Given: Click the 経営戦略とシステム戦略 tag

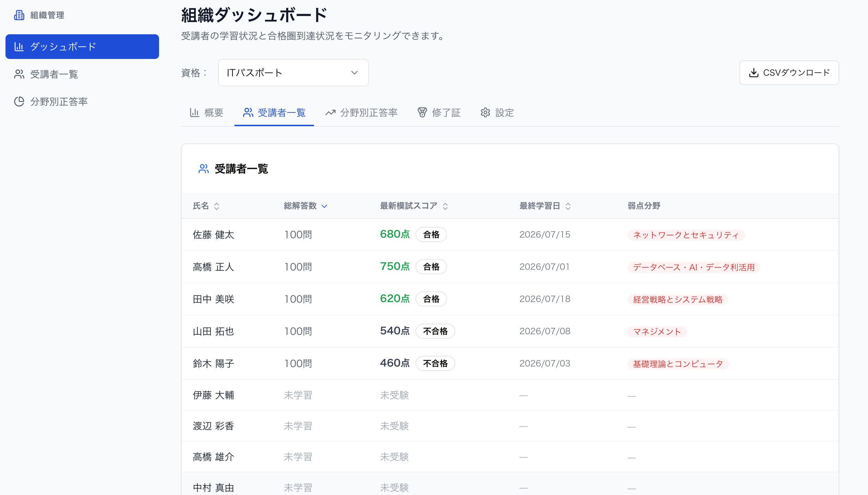Looking at the screenshot, I should [678, 299].
